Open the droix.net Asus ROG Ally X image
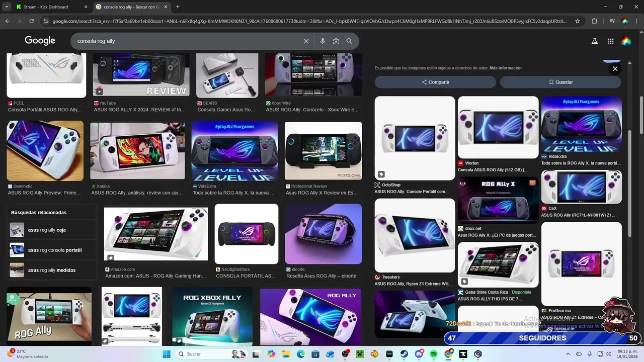 498,200
